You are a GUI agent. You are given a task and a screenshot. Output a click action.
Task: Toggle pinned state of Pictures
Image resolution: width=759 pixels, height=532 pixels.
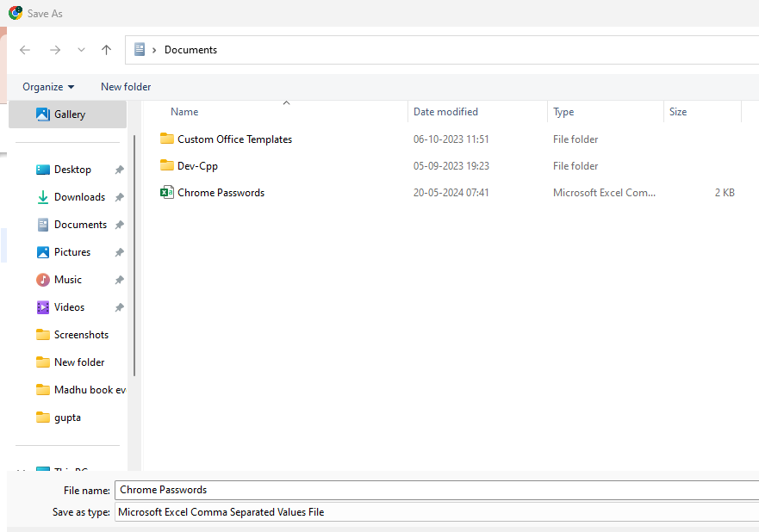point(119,251)
